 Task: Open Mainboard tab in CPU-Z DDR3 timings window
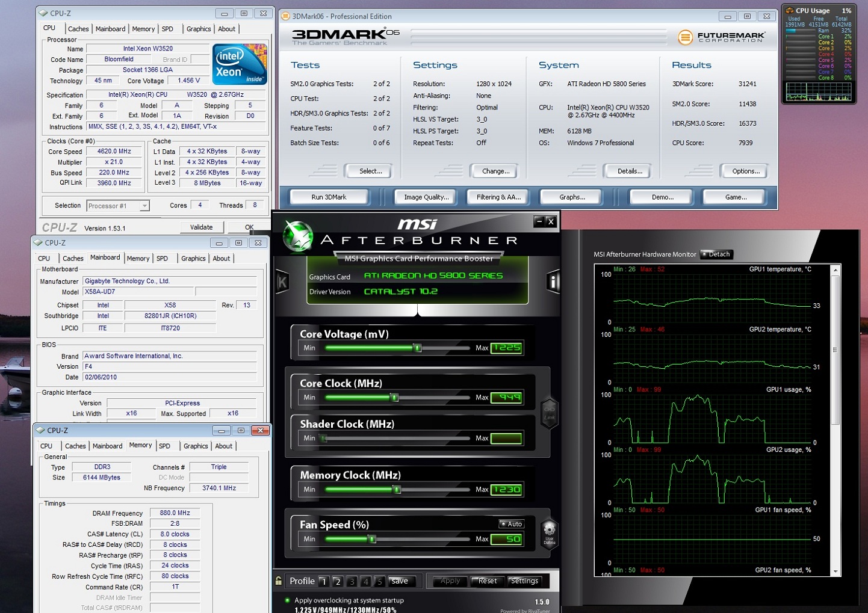108,446
